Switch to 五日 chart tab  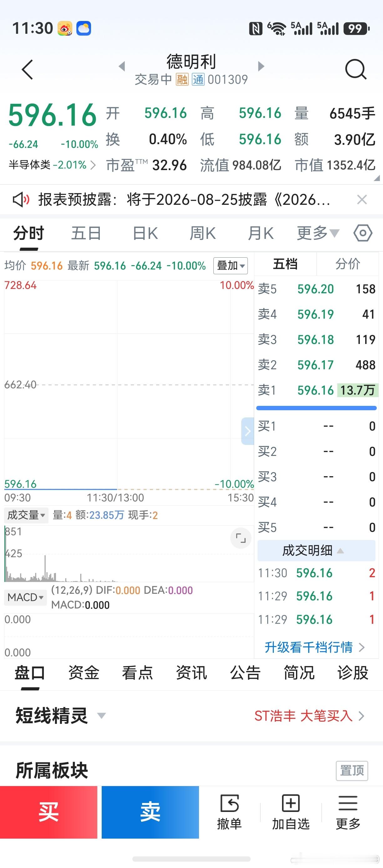pyautogui.click(x=86, y=233)
